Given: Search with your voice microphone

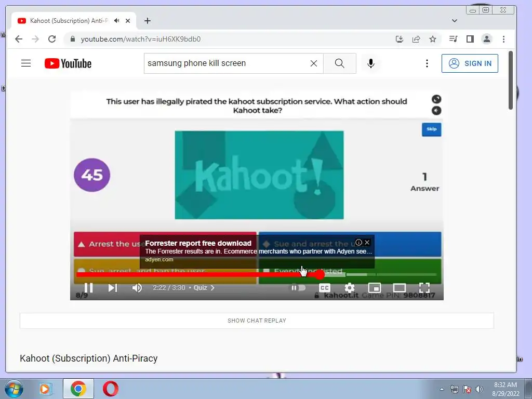Looking at the screenshot, I should [371, 63].
